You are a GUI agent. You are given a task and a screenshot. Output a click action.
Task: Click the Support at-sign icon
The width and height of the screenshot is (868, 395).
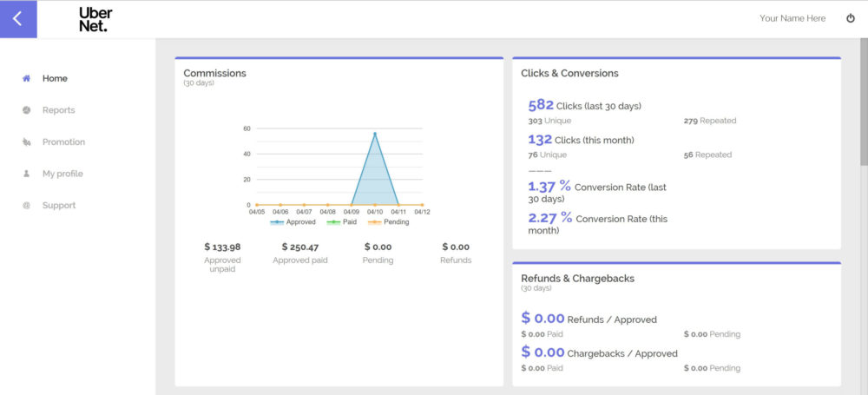click(x=26, y=206)
